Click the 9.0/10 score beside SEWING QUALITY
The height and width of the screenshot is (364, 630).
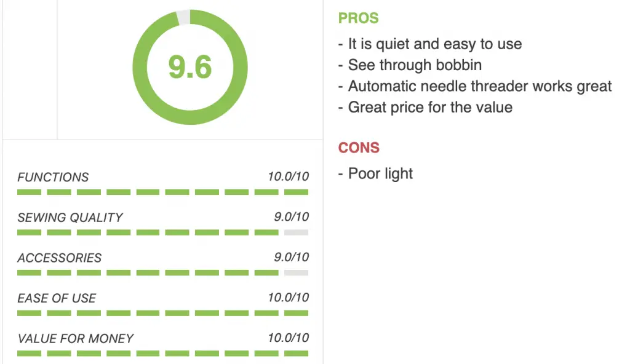(291, 217)
